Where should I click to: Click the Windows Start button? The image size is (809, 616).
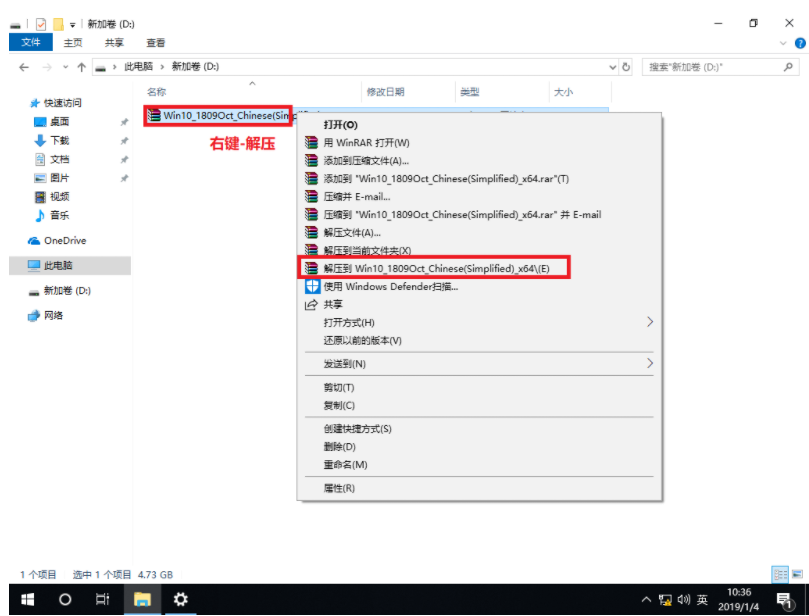coord(27,599)
